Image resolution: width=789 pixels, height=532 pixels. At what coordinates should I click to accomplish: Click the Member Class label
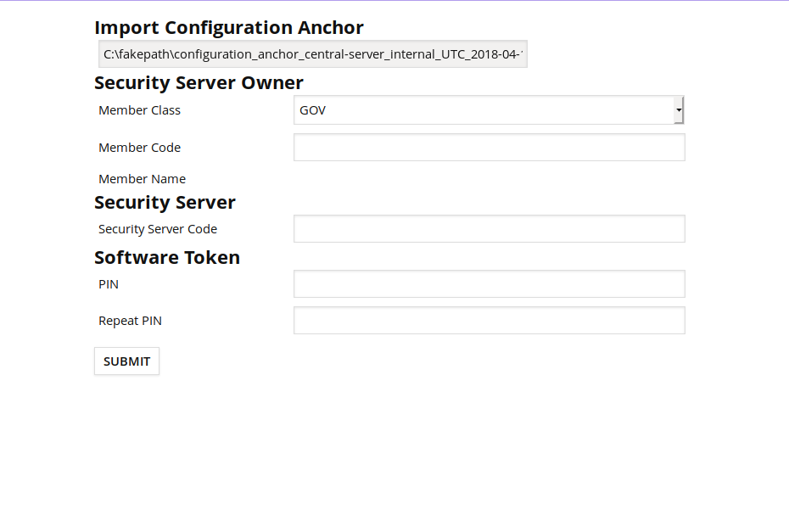(x=139, y=110)
